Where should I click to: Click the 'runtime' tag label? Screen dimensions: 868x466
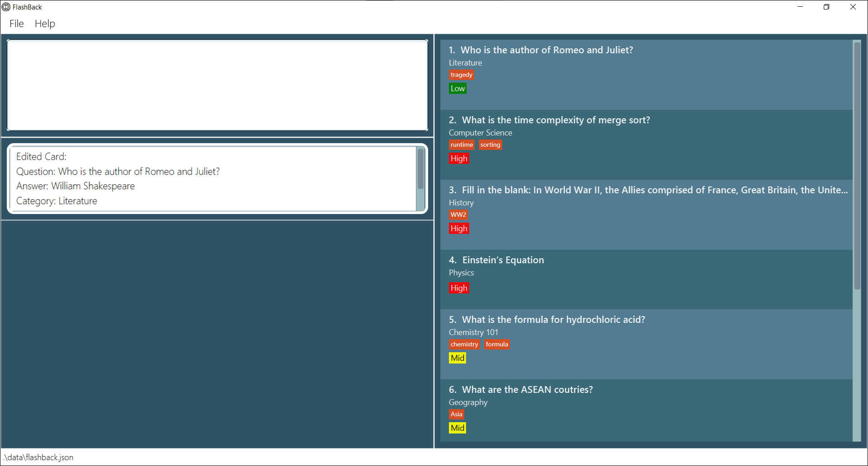462,145
